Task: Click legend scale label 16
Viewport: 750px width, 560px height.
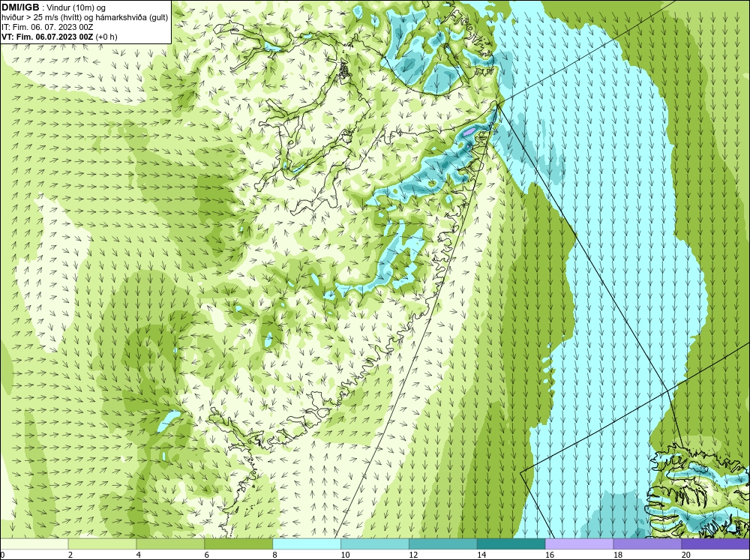Action: point(549,555)
